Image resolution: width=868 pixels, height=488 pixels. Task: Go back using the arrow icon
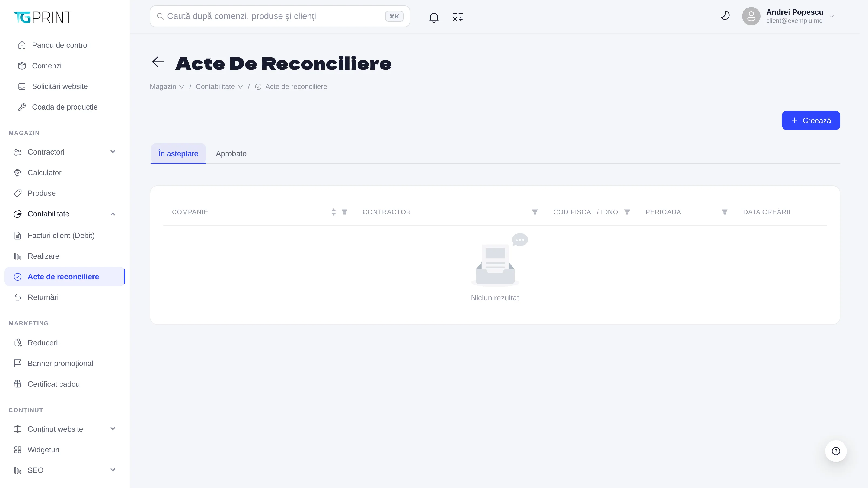pyautogui.click(x=158, y=62)
